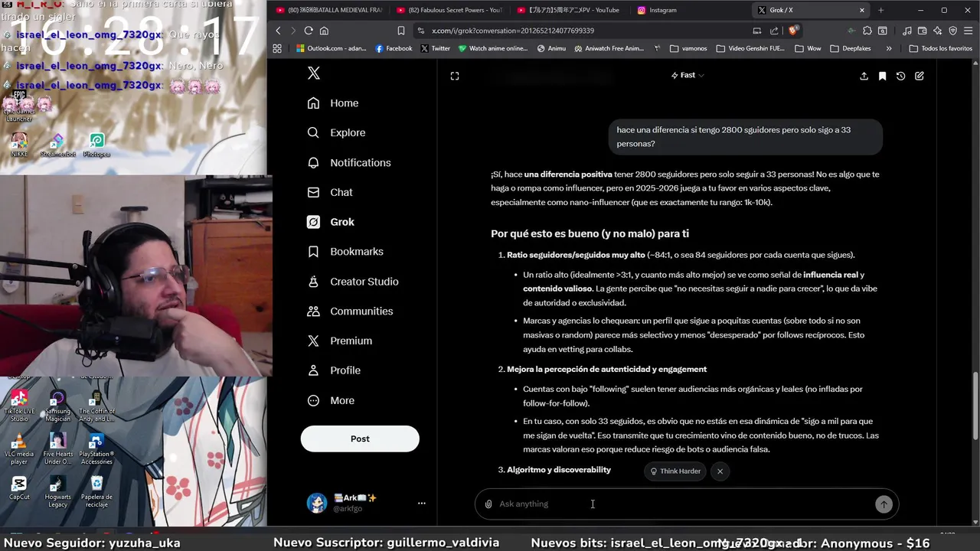
Task: Dismiss the Think Harder suggestion with X
Action: 720,471
